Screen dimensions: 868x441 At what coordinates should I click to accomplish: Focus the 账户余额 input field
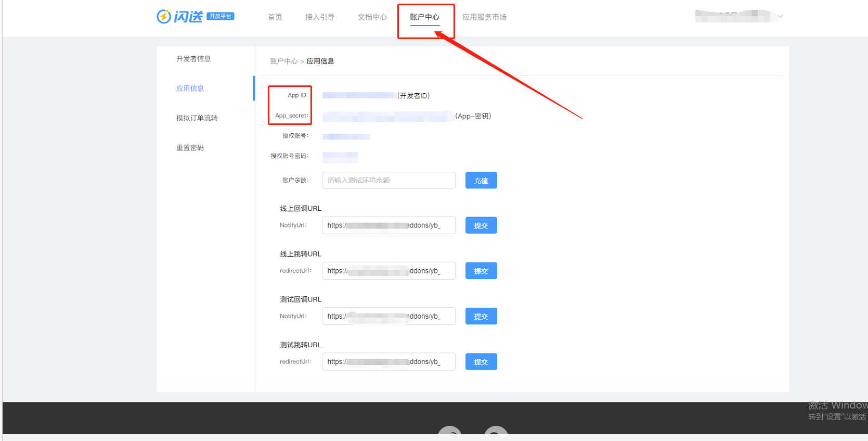click(x=389, y=180)
